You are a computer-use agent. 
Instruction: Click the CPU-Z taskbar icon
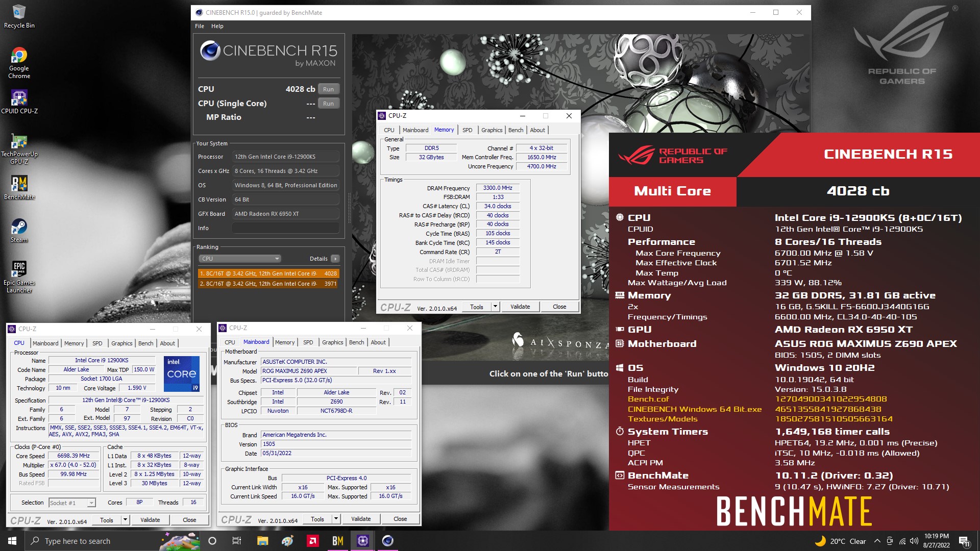point(362,541)
